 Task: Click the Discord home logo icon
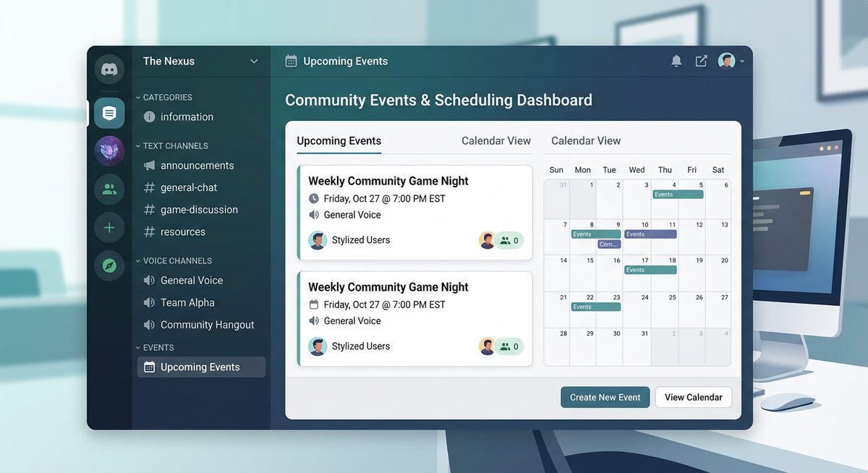click(109, 69)
